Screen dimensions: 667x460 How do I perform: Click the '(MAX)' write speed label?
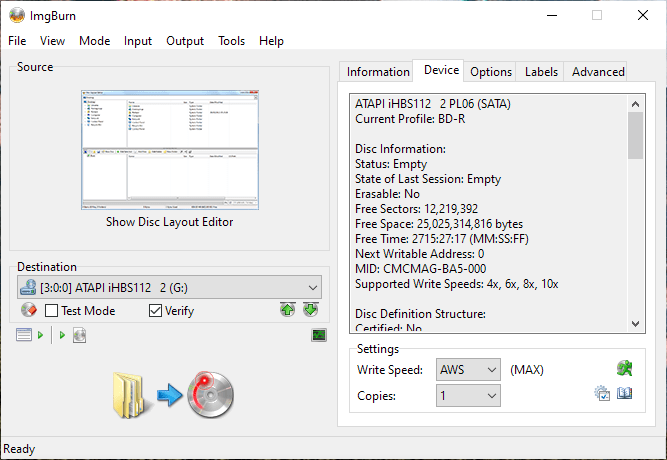click(527, 369)
